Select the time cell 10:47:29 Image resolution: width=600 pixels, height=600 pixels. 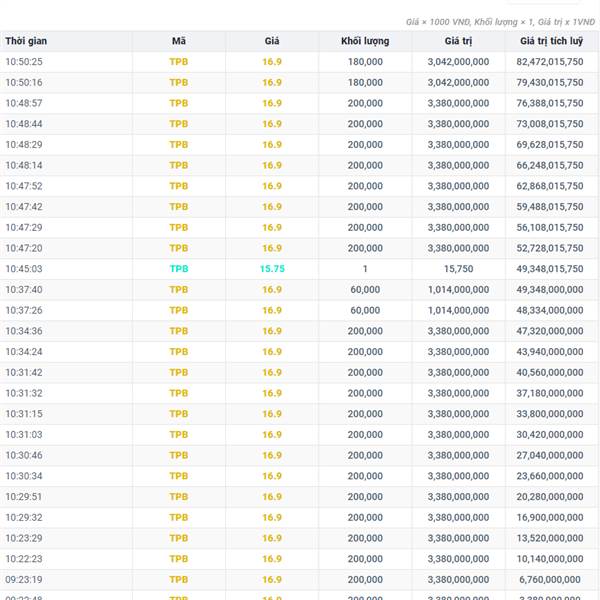point(24,227)
